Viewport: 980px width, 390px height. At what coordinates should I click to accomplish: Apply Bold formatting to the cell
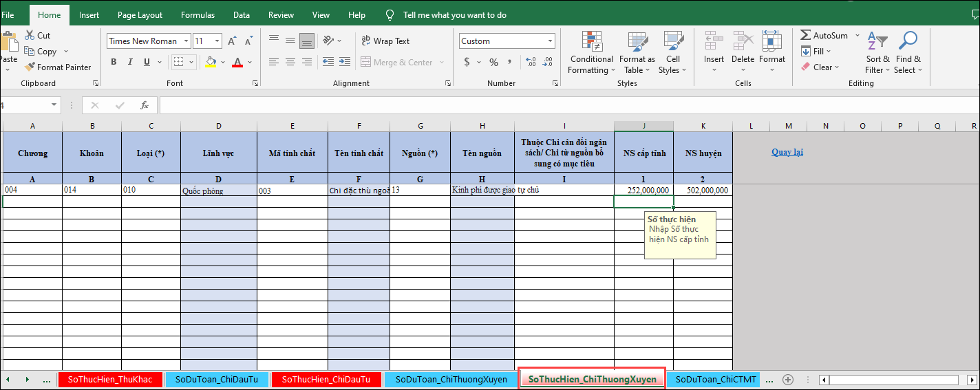[114, 62]
